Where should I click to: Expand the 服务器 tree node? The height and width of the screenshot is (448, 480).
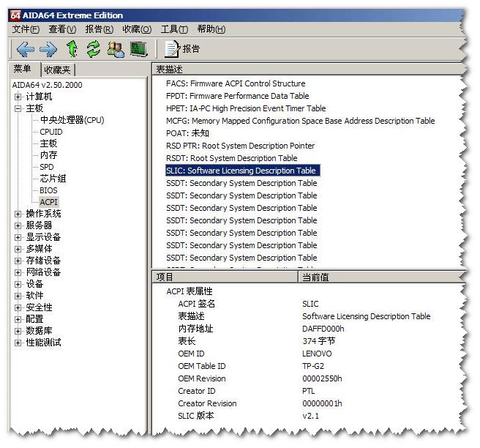tap(18, 225)
